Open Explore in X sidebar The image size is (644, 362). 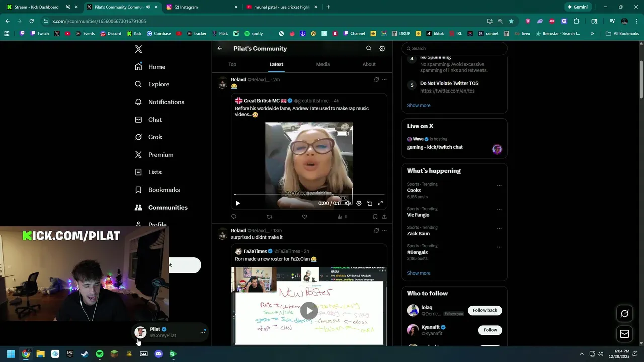[x=152, y=84]
